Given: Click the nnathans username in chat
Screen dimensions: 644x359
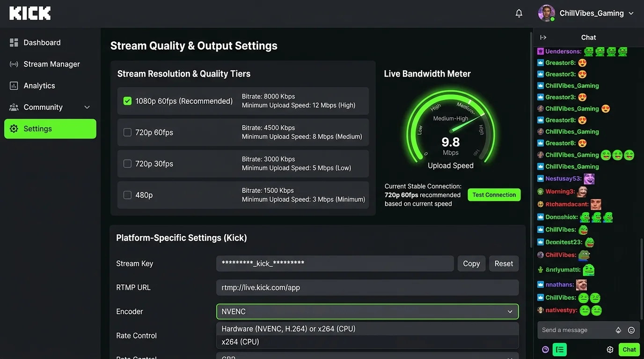Looking at the screenshot, I should [x=560, y=284].
